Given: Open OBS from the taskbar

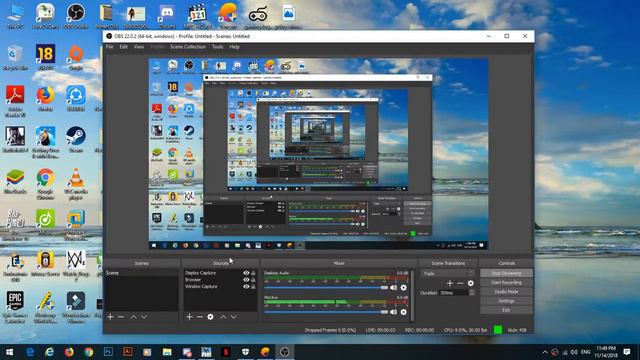Looking at the screenshot, I should point(284,352).
